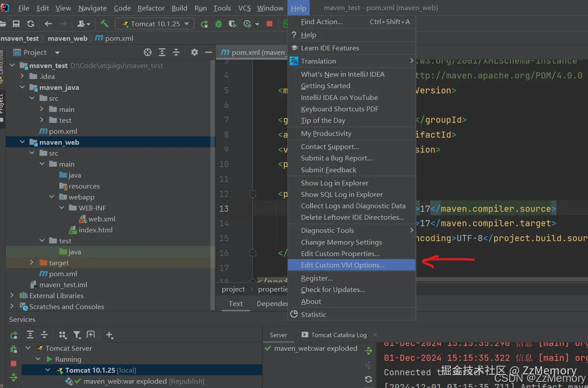The width and height of the screenshot is (588, 388).
Task: Open Tomcat 10.1.25 run configuration dropdown
Action: [x=154, y=24]
